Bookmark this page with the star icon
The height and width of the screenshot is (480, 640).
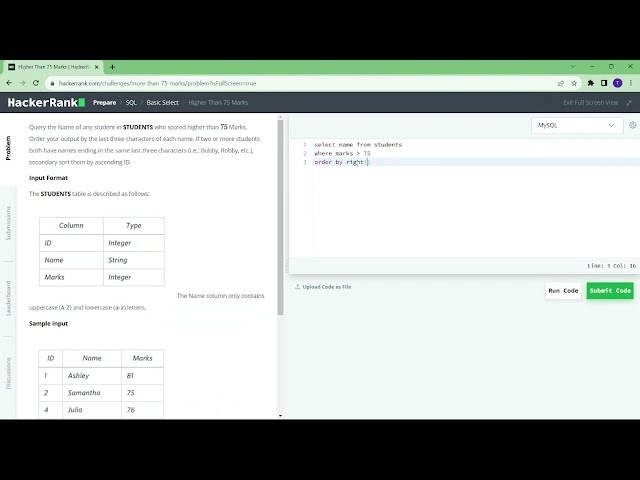[x=574, y=83]
